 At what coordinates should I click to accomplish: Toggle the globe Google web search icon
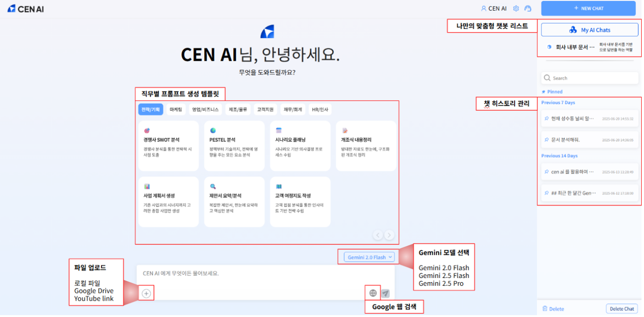point(373,293)
